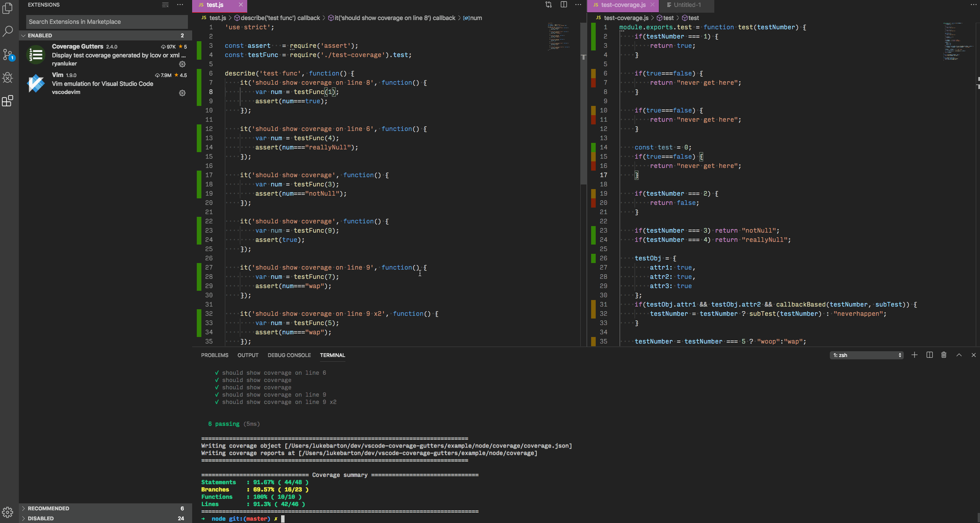Viewport: 980px width, 523px height.
Task: Focus the Search Extensions in Marketplace field
Action: [x=107, y=22]
